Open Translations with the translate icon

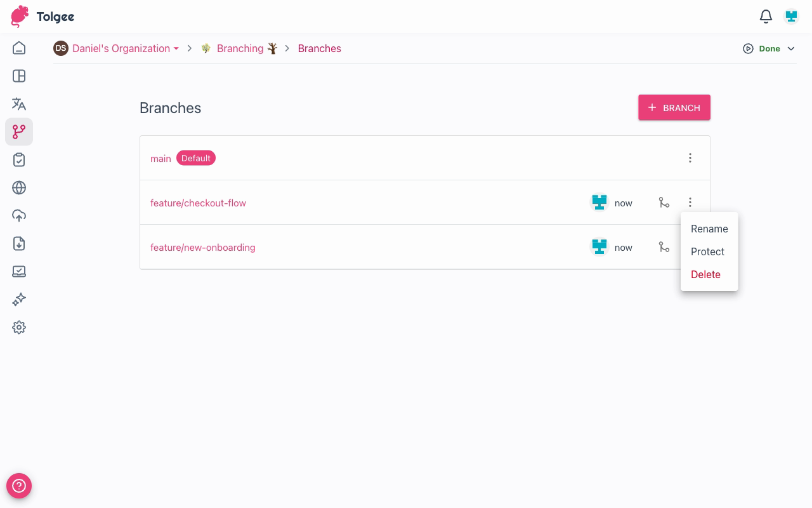19,104
